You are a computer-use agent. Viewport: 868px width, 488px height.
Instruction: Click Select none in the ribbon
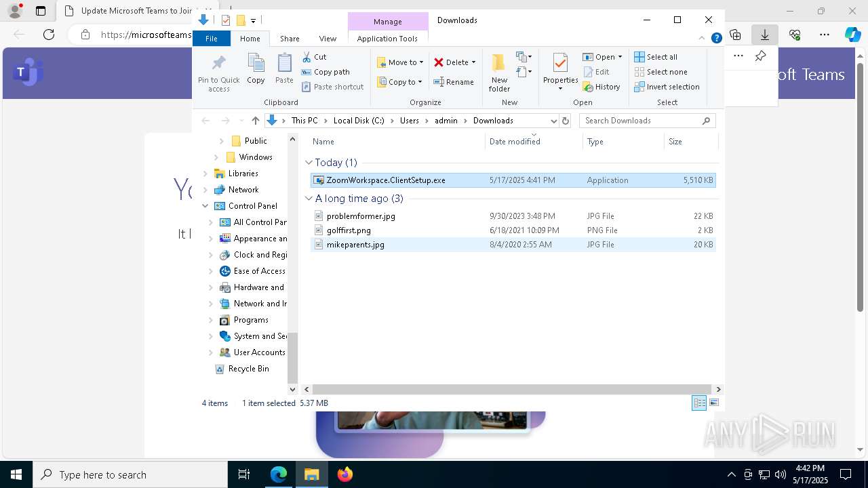tap(660, 72)
